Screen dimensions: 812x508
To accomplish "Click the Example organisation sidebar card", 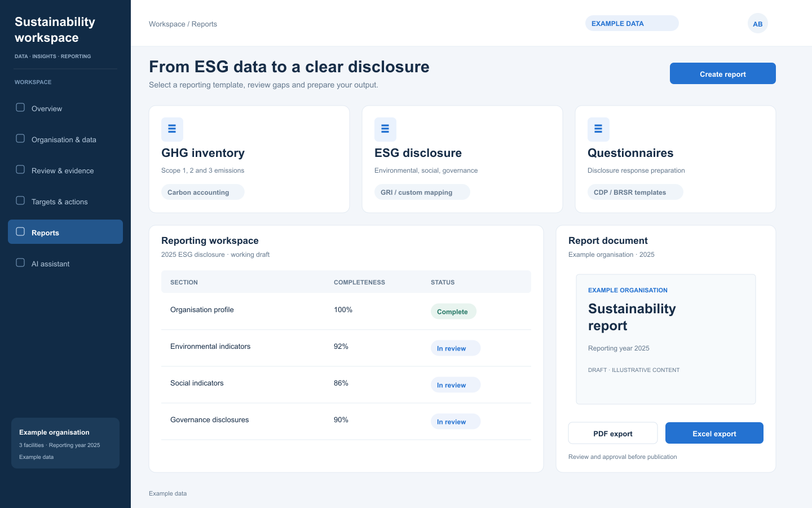I will [65, 443].
